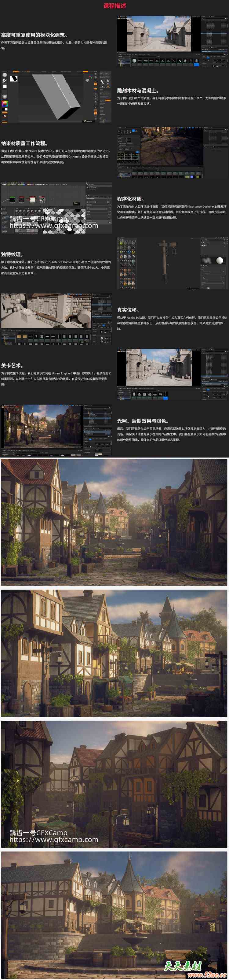Screen dimensions: 229x980
Task: Open the Substance Designer roof tile screenshot
Action: 56,208
